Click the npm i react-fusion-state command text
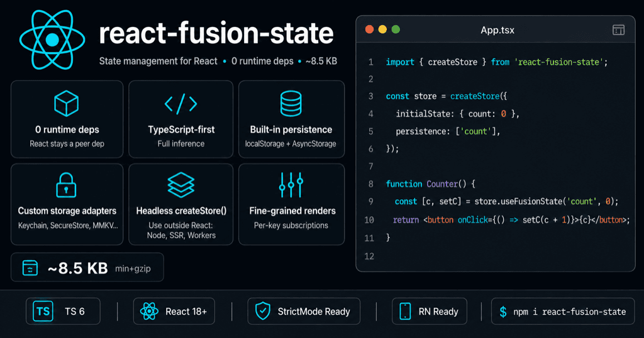The image size is (644, 338). click(x=569, y=312)
